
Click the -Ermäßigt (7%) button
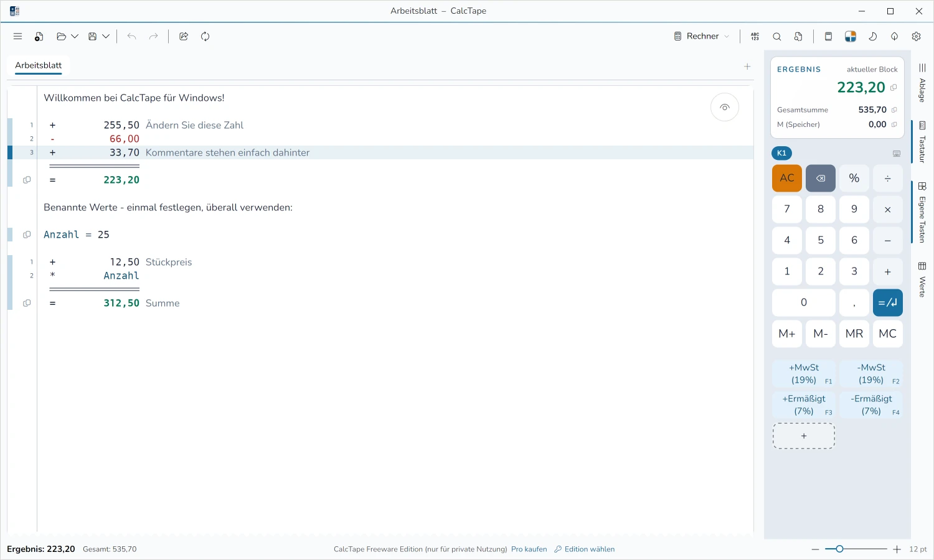871,405
